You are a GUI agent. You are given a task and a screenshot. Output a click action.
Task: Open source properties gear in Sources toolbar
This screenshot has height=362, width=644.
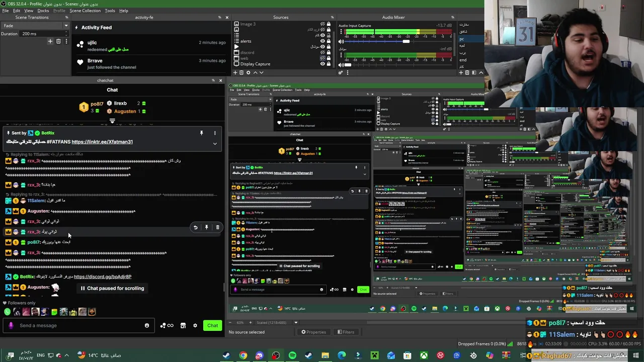(x=248, y=72)
